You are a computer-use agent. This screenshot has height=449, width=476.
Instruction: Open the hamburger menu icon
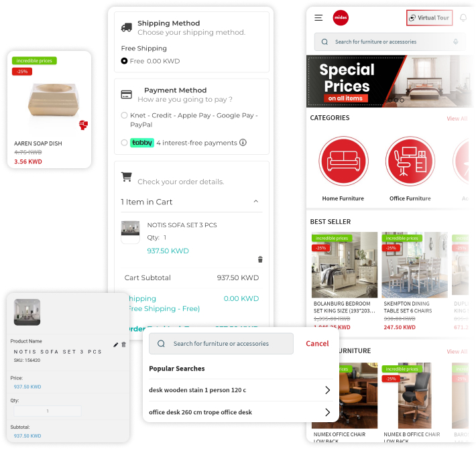(x=318, y=18)
